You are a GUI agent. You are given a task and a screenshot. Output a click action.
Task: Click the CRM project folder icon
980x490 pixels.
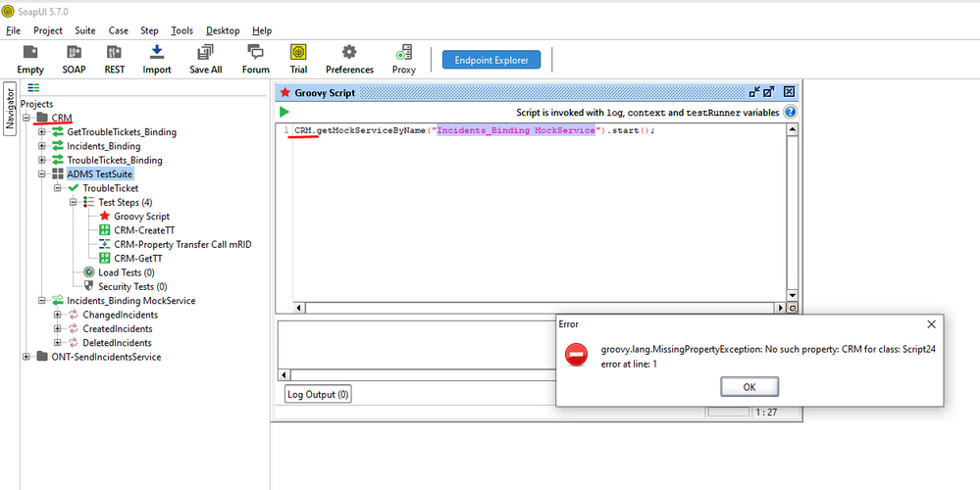click(42, 118)
